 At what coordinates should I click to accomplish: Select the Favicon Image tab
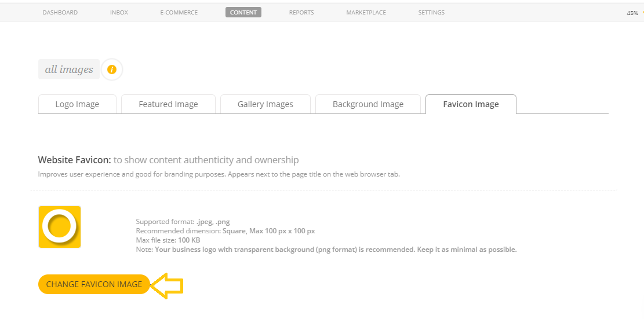471,104
